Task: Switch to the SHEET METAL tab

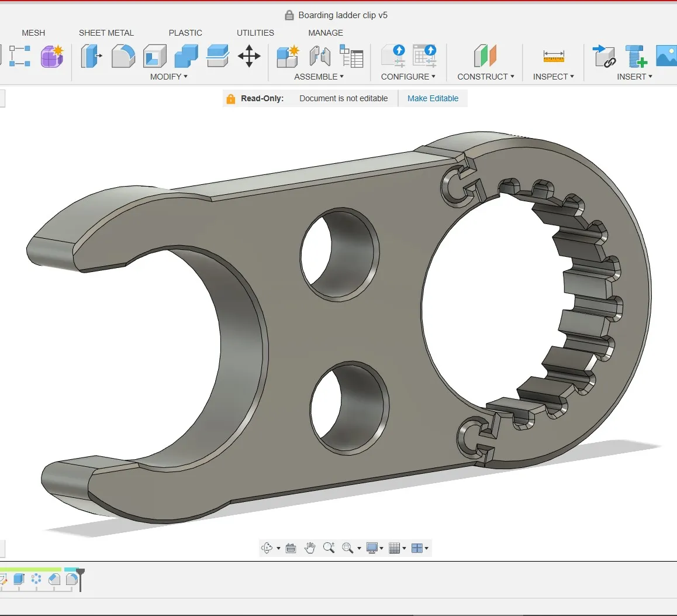Action: 106,33
